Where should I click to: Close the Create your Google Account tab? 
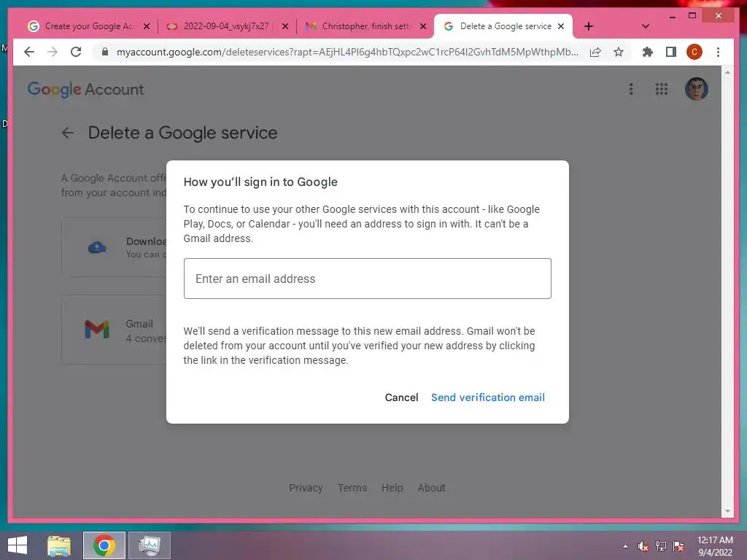147,26
